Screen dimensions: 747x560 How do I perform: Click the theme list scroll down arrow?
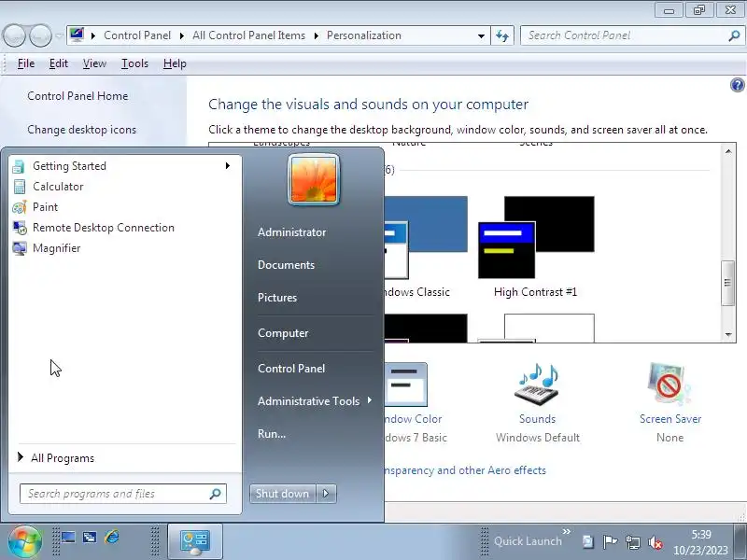(x=728, y=335)
